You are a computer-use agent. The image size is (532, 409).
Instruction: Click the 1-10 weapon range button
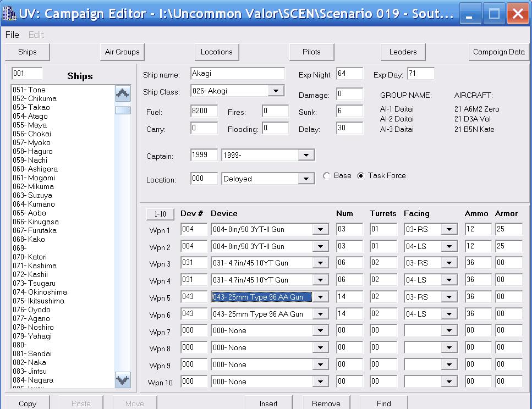coord(160,214)
